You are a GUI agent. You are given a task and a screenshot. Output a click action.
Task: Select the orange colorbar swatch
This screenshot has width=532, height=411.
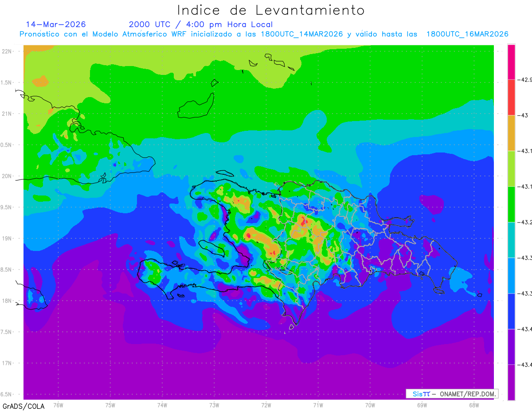pyautogui.click(x=511, y=133)
